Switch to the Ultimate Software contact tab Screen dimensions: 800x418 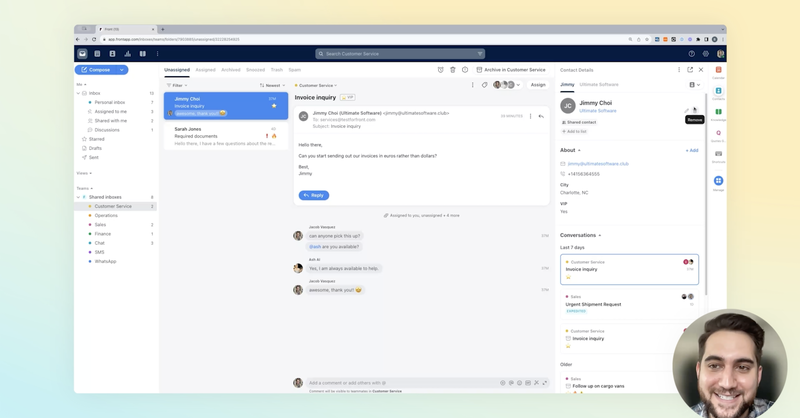point(599,85)
